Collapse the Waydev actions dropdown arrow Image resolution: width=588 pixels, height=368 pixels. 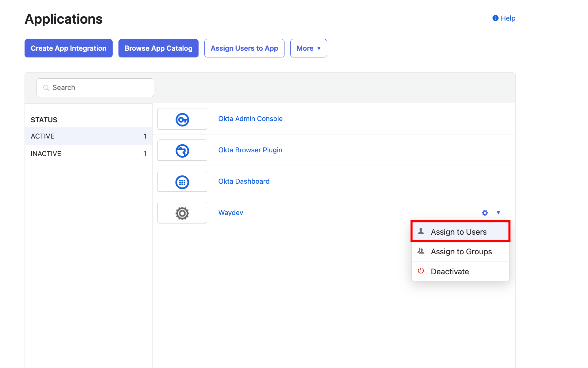(498, 213)
